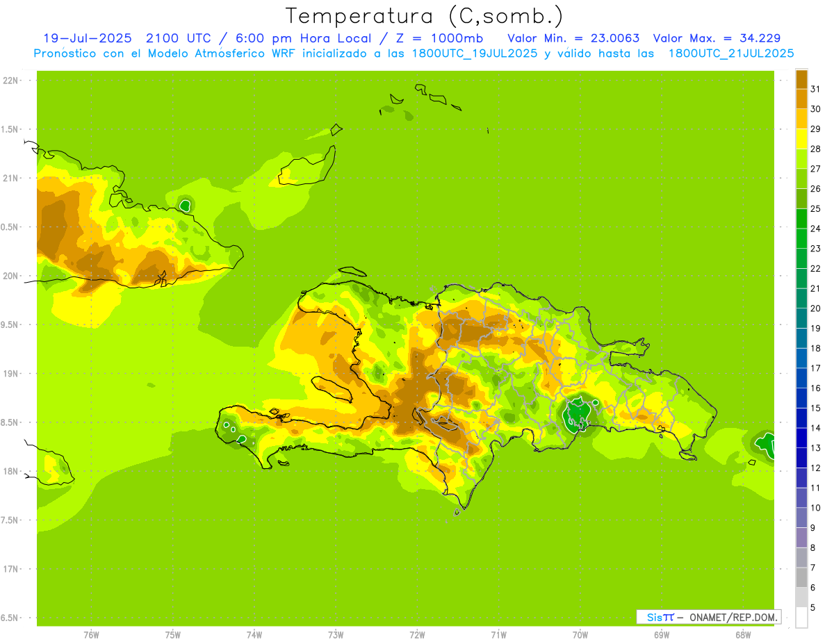The image size is (834, 644).
Task: Click the "68W" longitude label
Action: (743, 635)
